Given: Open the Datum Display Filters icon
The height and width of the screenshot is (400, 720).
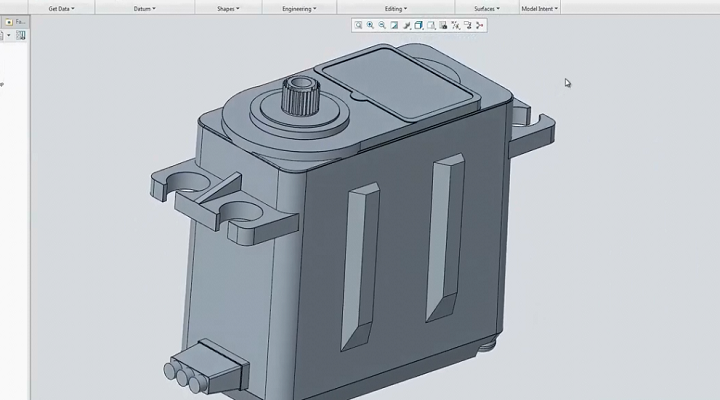Looking at the screenshot, I should coord(455,25).
